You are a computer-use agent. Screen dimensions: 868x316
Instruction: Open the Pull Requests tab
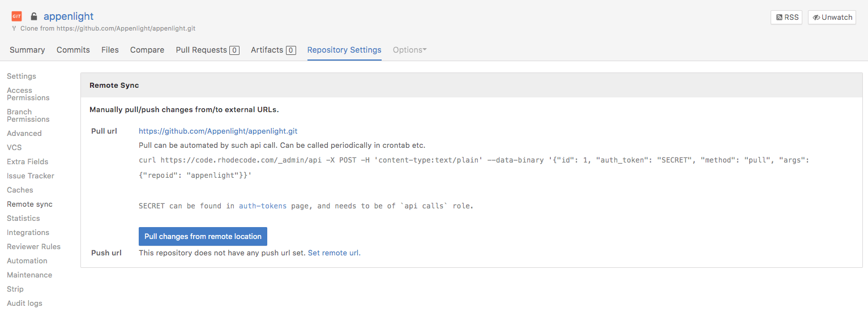click(x=207, y=50)
